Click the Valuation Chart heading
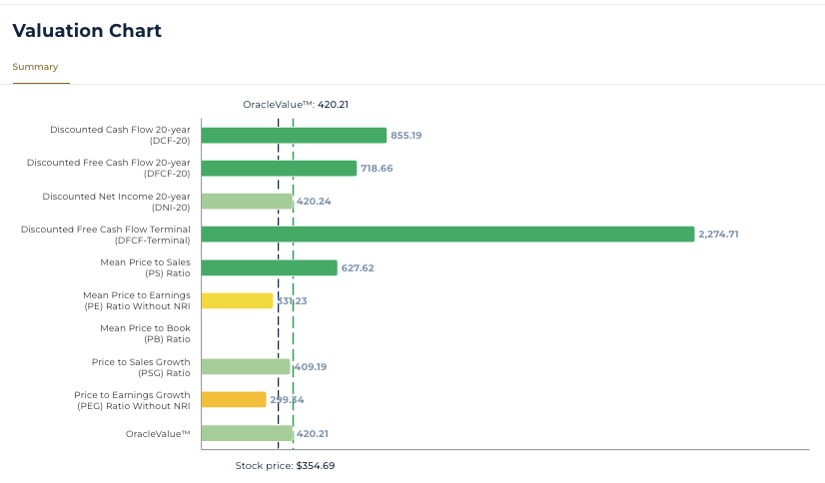 87,31
